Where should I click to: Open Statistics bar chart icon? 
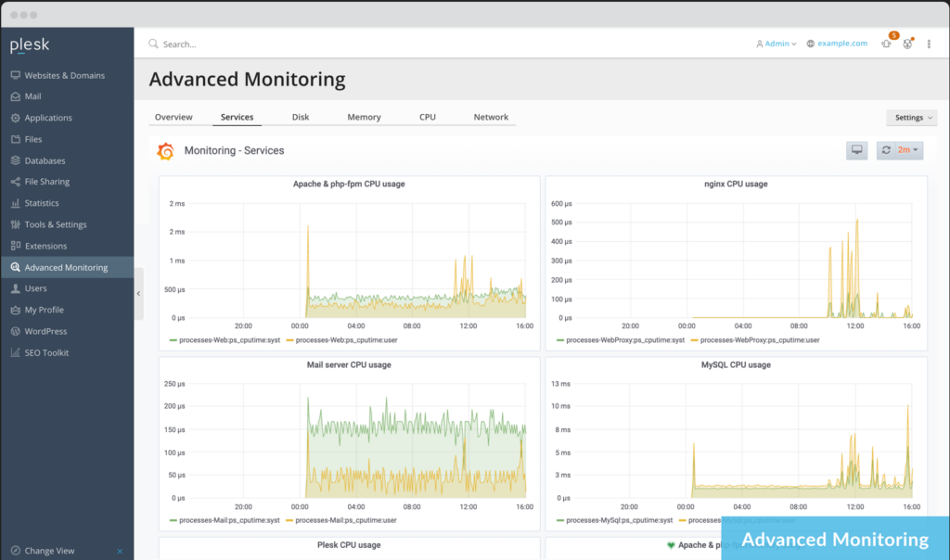(15, 203)
